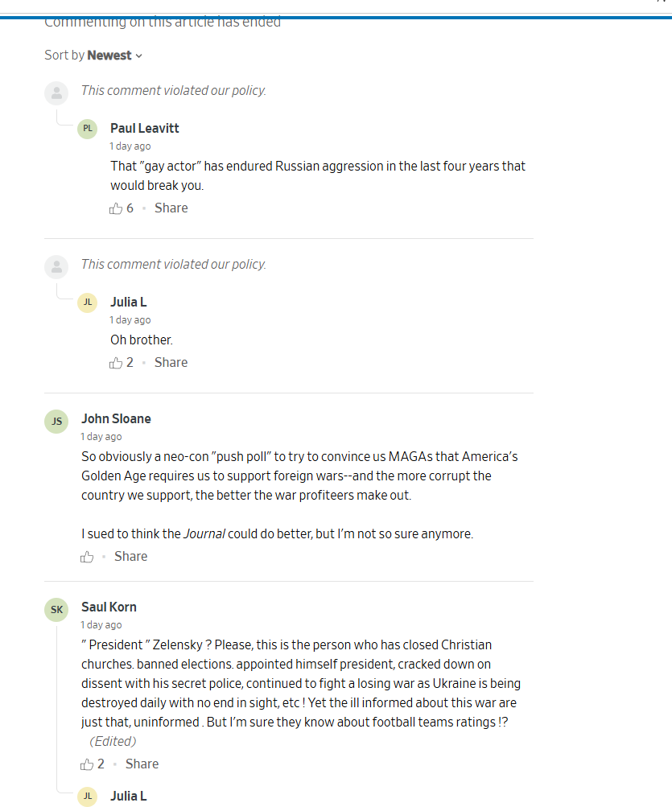Share Paul Leavitt's comment
The height and width of the screenshot is (807, 672).
click(x=171, y=208)
